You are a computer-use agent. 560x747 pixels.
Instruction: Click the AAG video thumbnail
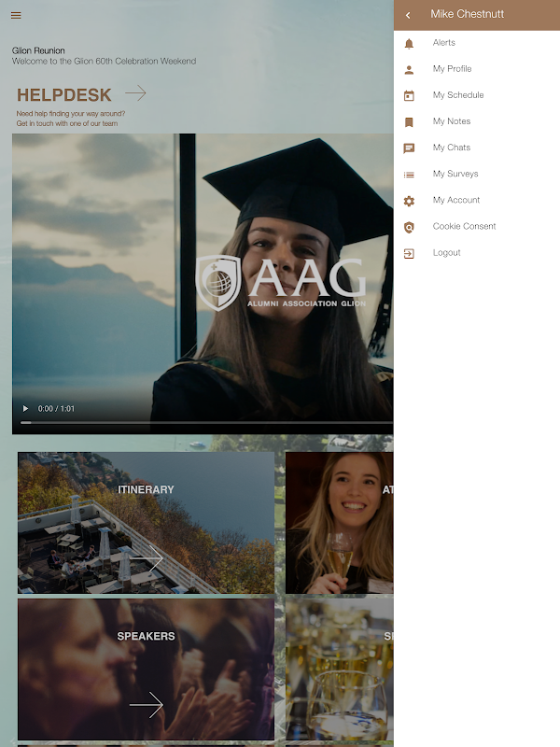[x=203, y=284]
